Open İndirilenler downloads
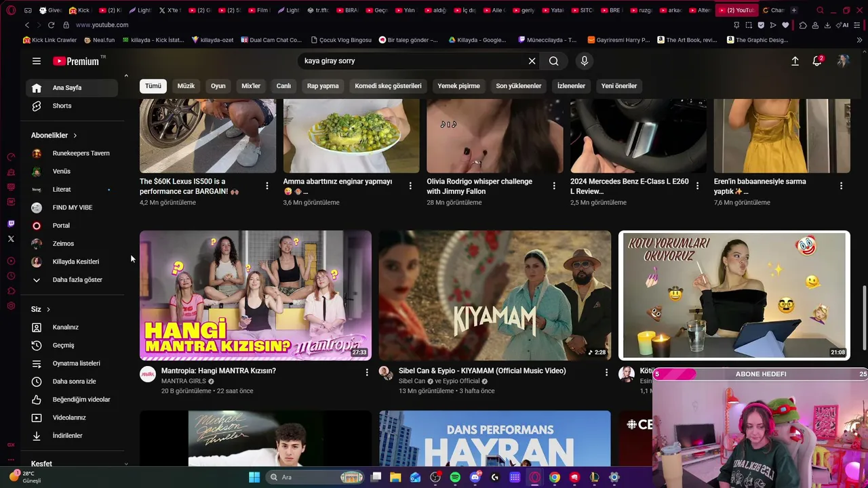The height and width of the screenshot is (488, 868). tap(72, 436)
